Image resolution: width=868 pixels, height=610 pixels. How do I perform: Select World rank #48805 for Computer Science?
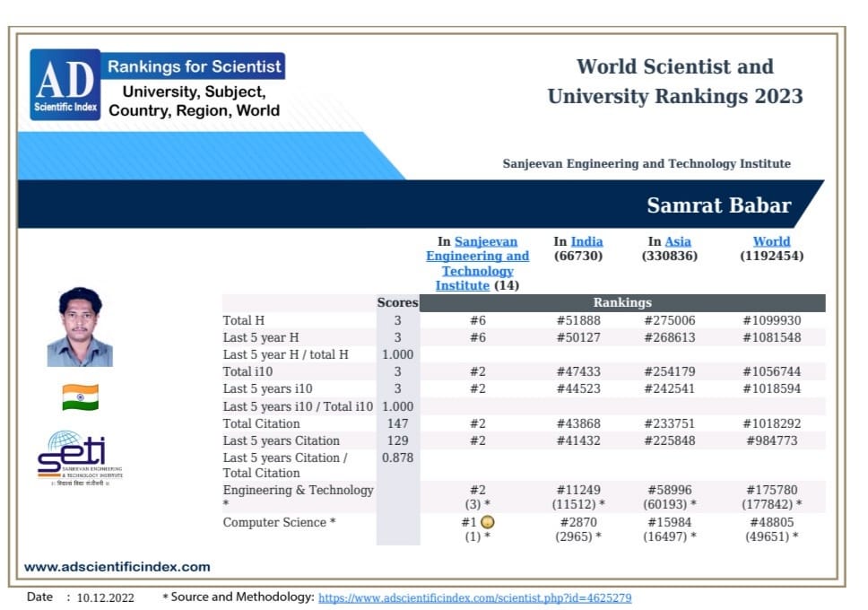[772, 522]
